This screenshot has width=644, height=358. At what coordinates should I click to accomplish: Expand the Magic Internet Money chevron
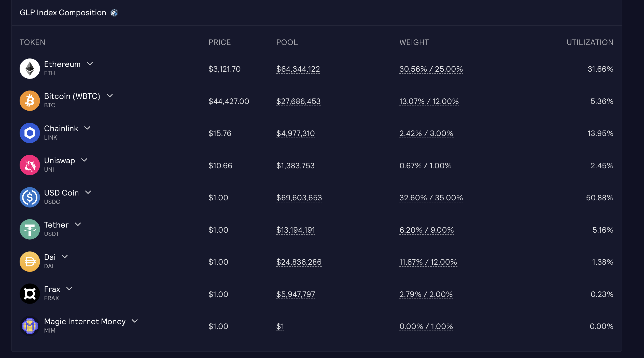pos(135,321)
